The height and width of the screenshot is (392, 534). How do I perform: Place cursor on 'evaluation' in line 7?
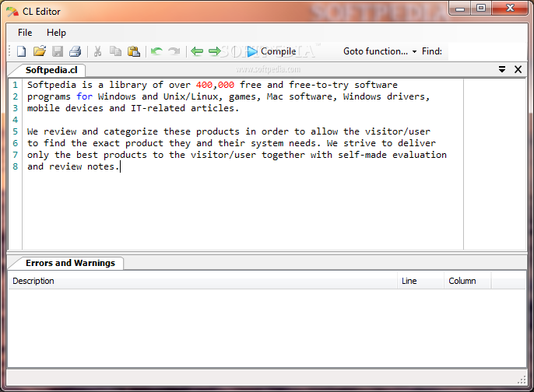coord(420,155)
